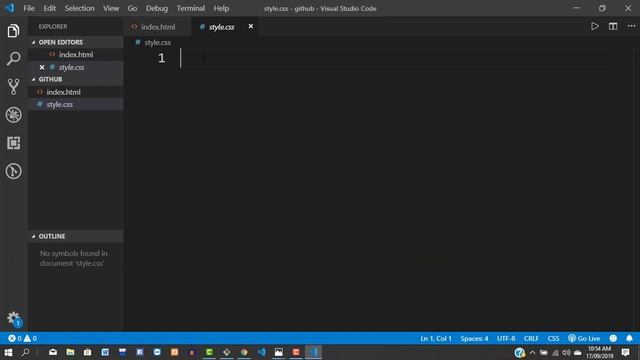Click the Run play icon in editor toolbar
640x360 pixels.
point(595,27)
